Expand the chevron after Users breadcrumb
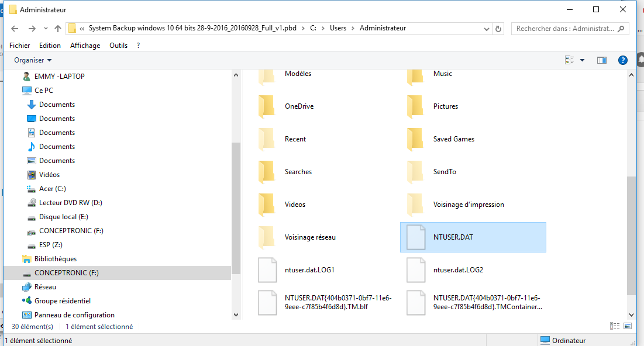The width and height of the screenshot is (644, 346). [x=353, y=28]
